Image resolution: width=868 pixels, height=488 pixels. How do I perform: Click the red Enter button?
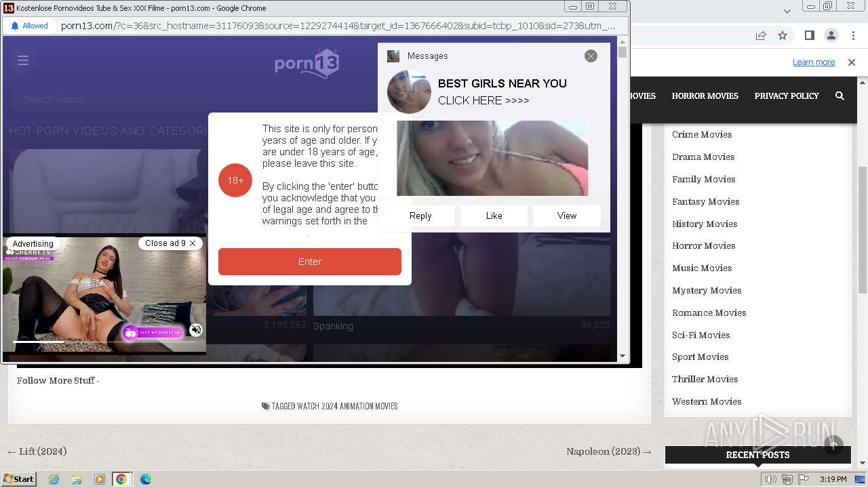point(310,262)
